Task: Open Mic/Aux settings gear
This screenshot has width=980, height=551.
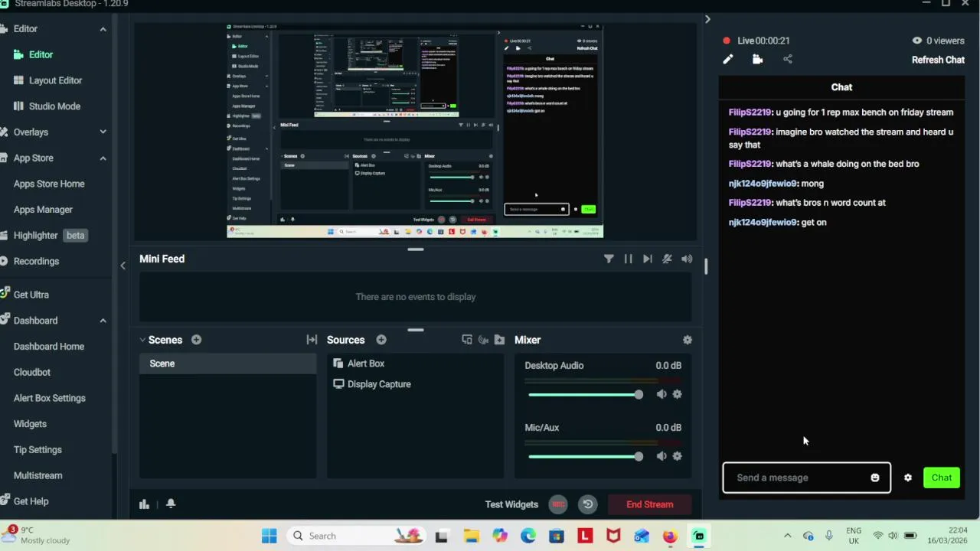Action: pos(677,456)
